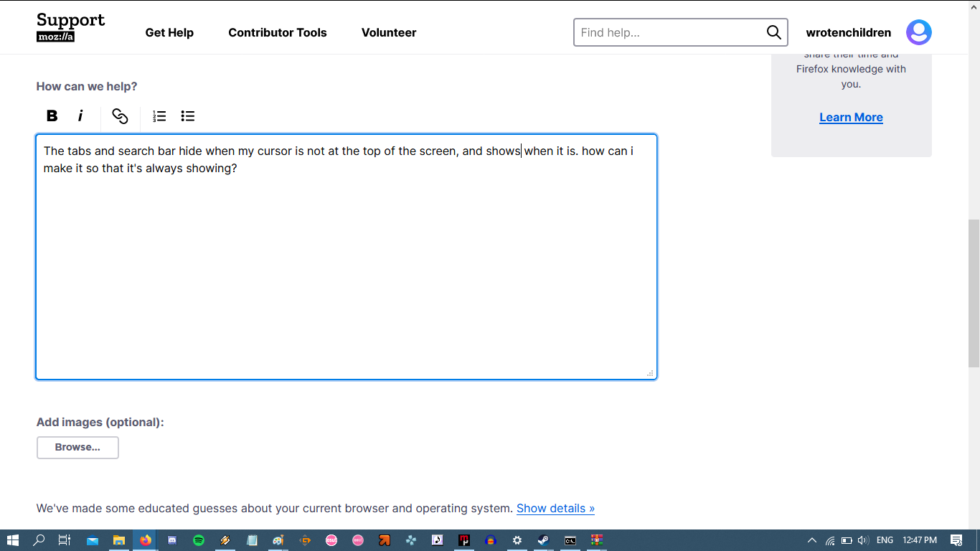Toggle bold formatting in the editor
The height and width of the screenshot is (551, 980).
(51, 116)
